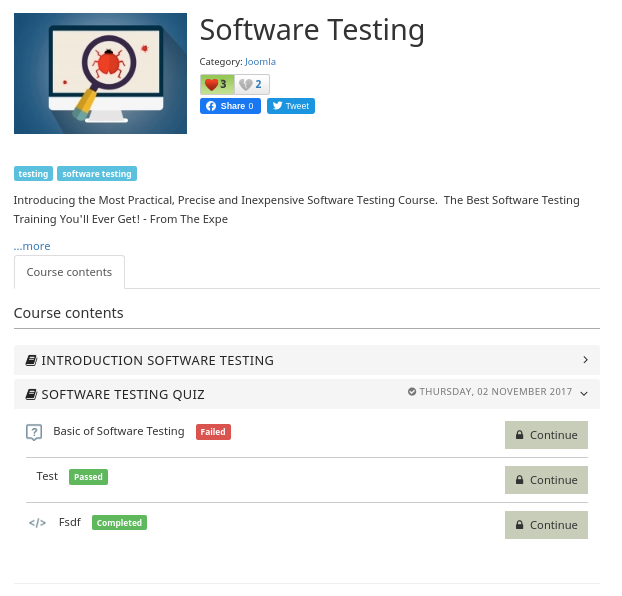622x596 pixels.
Task: Click the code icon beside Fsdf
Action: 37,522
